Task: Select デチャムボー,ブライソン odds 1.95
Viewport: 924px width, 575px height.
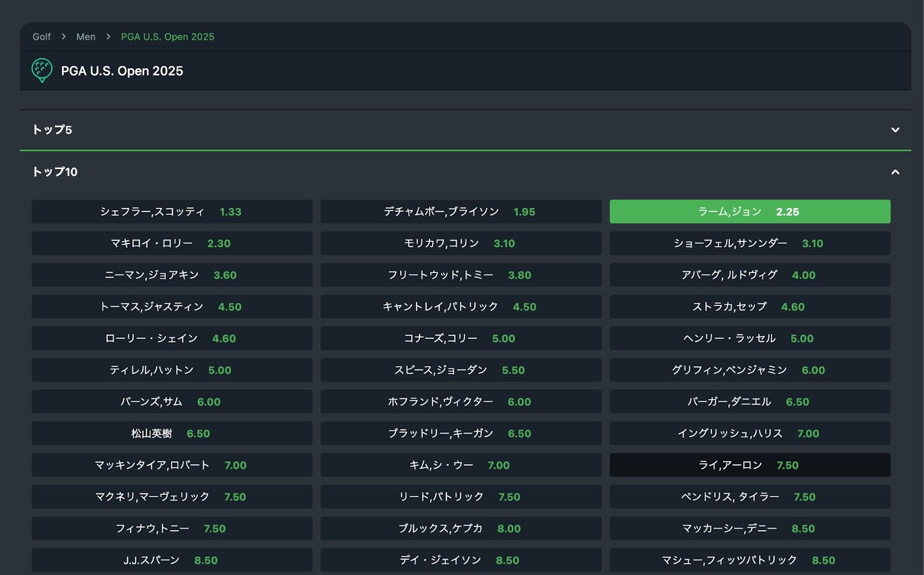Action: (461, 211)
